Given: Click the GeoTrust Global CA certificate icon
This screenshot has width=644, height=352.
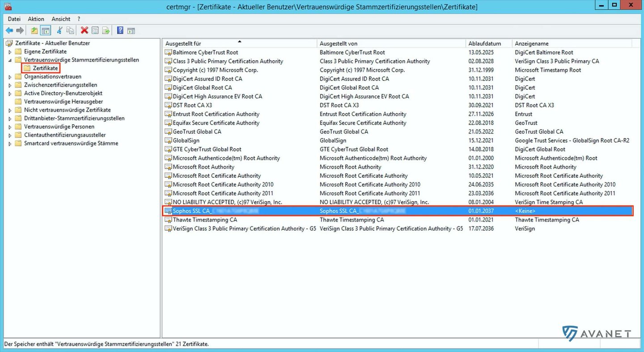Looking at the screenshot, I should coord(168,132).
